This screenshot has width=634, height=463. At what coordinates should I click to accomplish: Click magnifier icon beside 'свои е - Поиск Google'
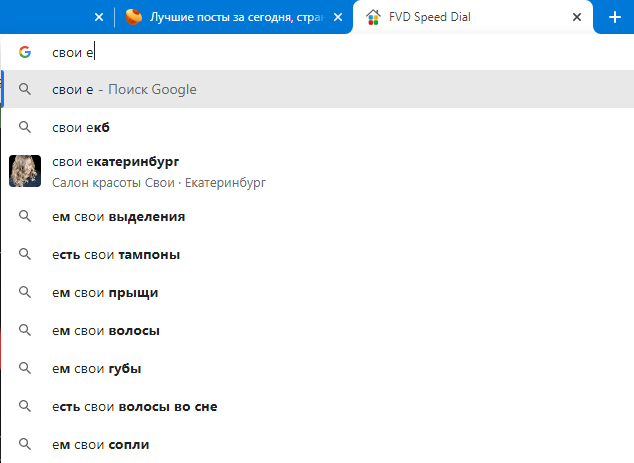(25, 89)
